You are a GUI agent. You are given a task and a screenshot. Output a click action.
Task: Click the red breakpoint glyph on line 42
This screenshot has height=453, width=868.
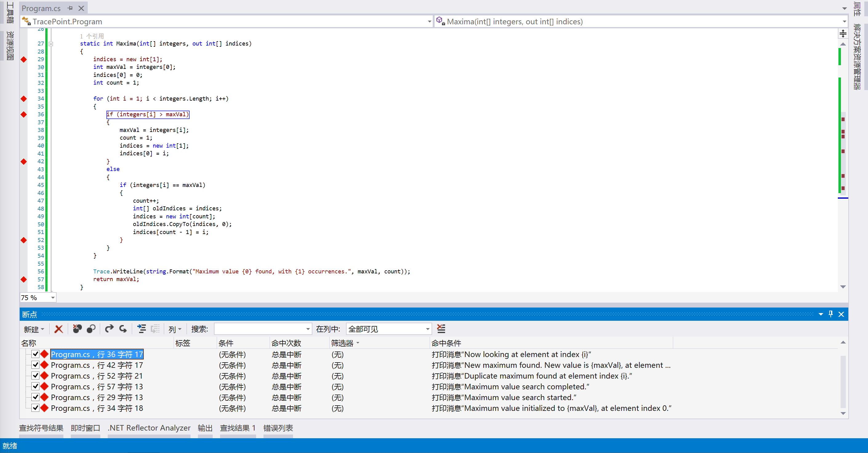[24, 161]
